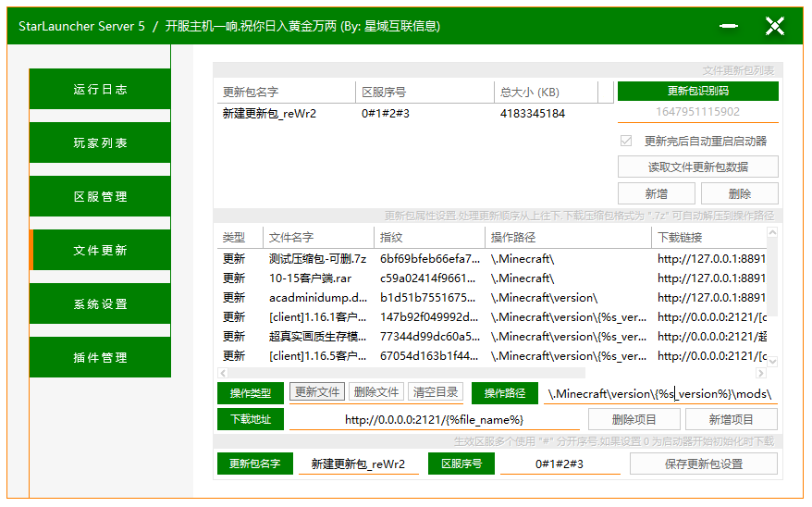Minimize the StarLauncher Server window
This screenshot has height=507, width=812.
(x=728, y=26)
